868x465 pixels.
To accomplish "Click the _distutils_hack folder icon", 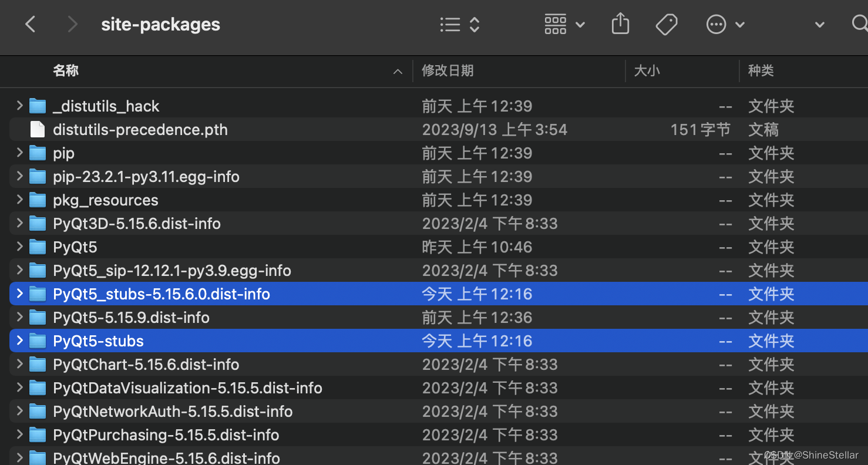I will pyautogui.click(x=38, y=106).
